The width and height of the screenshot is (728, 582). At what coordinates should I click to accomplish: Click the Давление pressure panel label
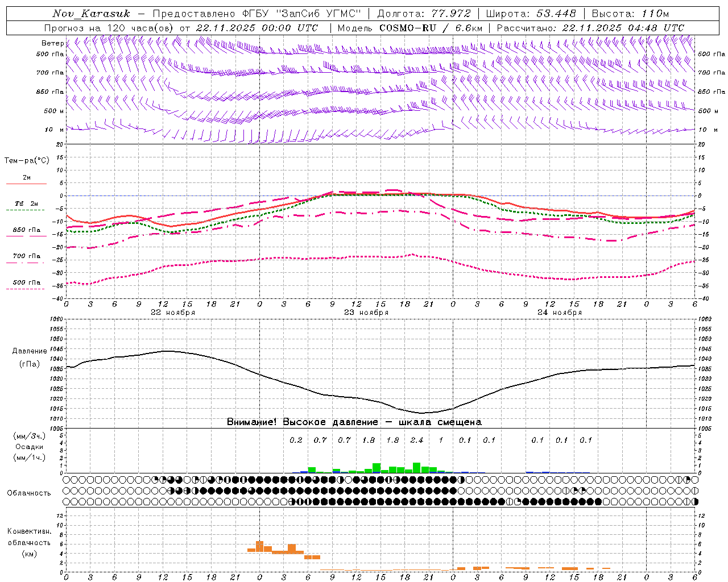30,351
